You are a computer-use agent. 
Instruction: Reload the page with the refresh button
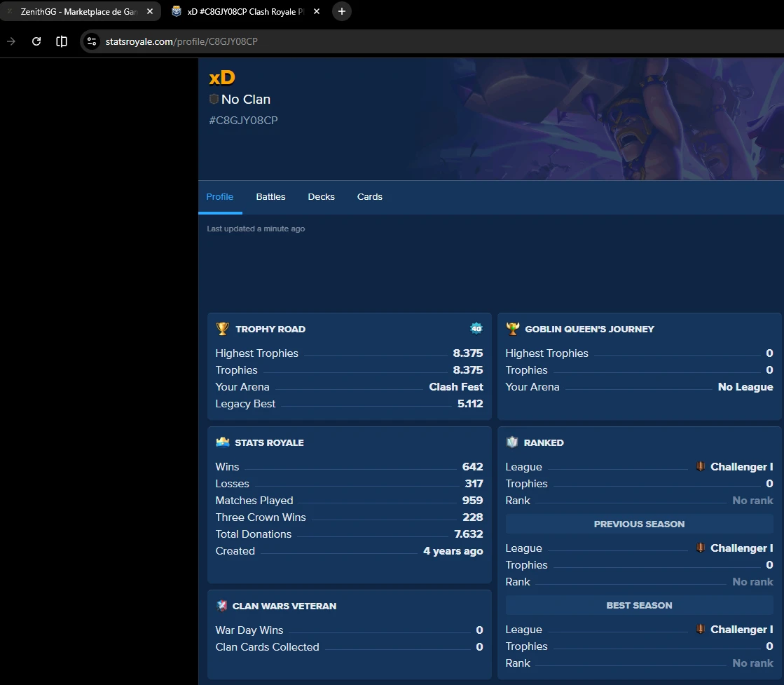[x=36, y=41]
